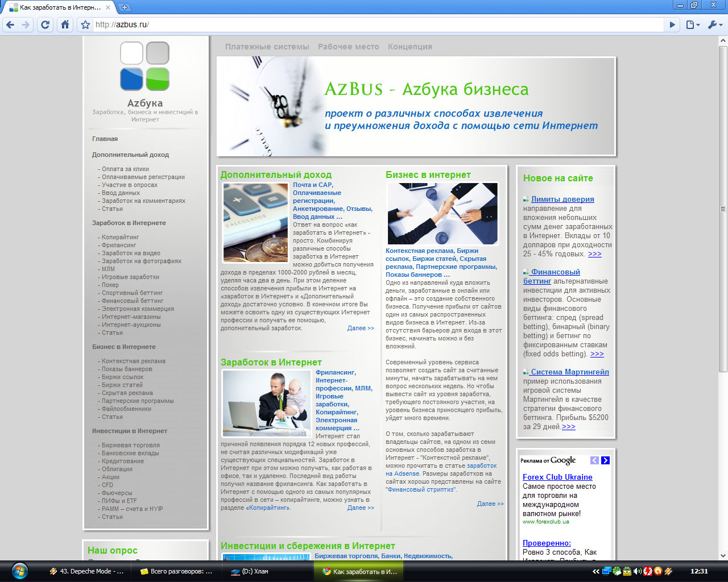
Task: Click the browser Back arrow button
Action: coord(10,24)
